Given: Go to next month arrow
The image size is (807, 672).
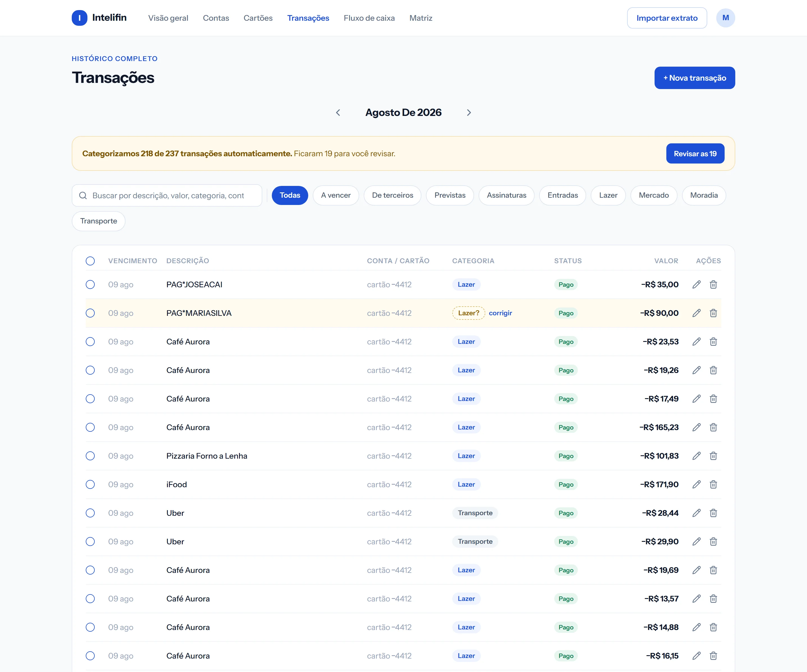Looking at the screenshot, I should [469, 113].
